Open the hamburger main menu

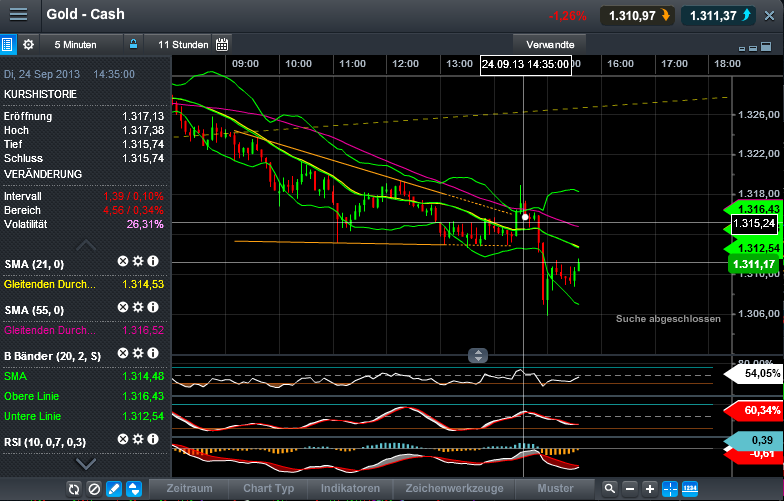point(18,14)
